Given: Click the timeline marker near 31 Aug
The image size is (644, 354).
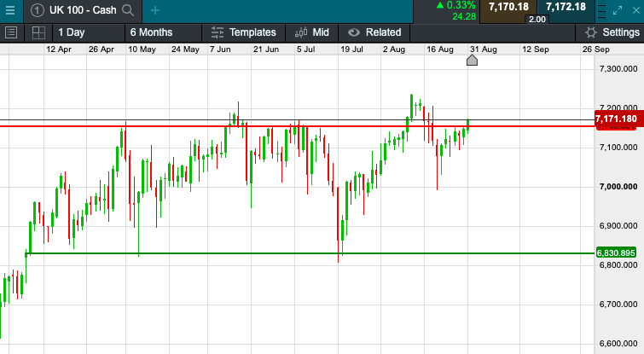Looking at the screenshot, I should pyautogui.click(x=472, y=58).
